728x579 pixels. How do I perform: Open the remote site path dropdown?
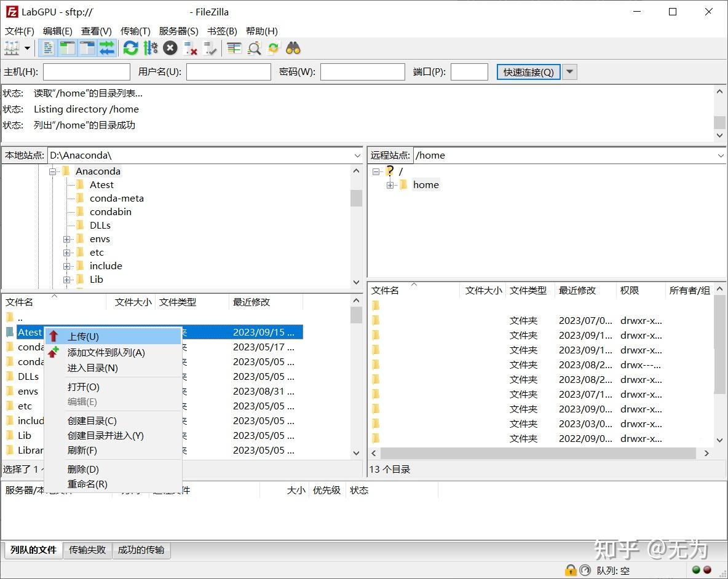coord(720,156)
